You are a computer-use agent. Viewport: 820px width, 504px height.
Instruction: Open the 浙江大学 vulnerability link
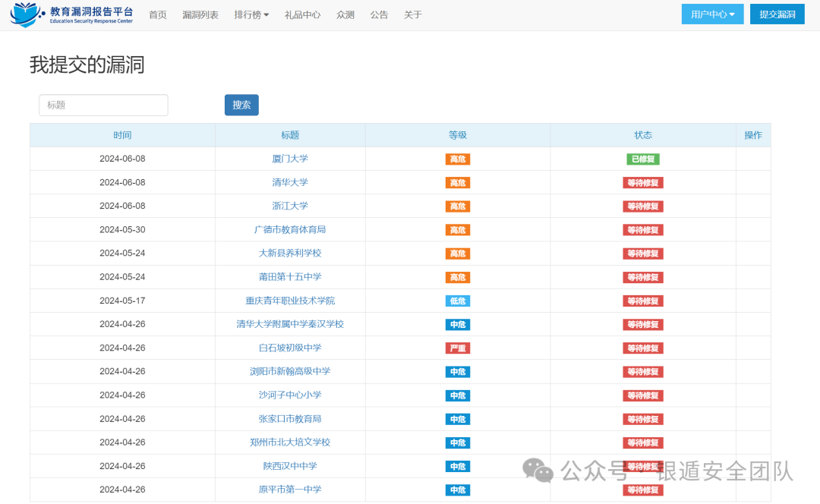coord(290,206)
